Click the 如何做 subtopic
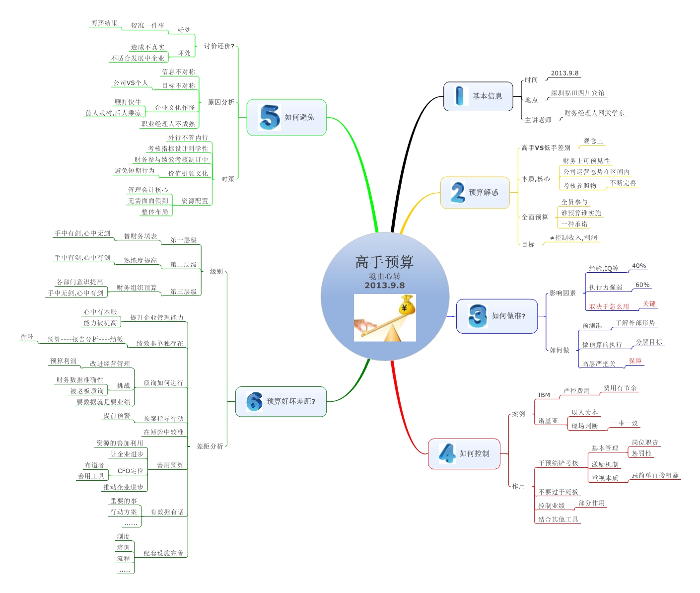The height and width of the screenshot is (593, 700). [560, 350]
